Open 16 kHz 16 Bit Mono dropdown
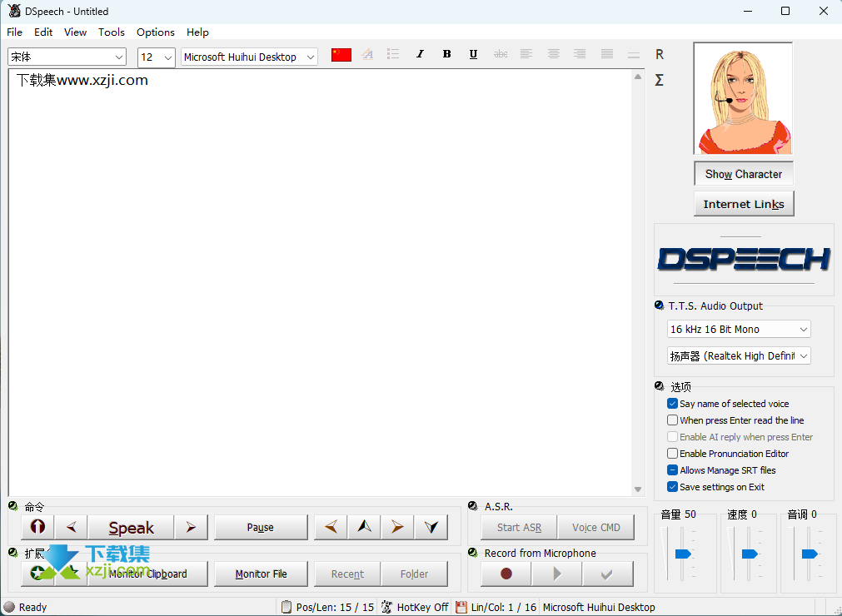 [x=739, y=329]
